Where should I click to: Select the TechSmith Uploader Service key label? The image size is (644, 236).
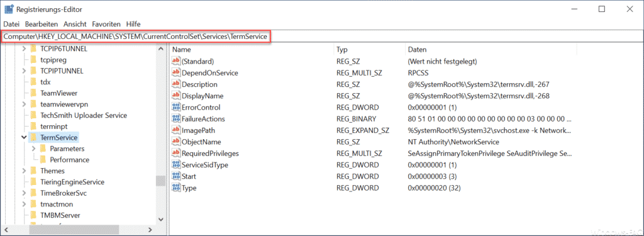point(84,116)
